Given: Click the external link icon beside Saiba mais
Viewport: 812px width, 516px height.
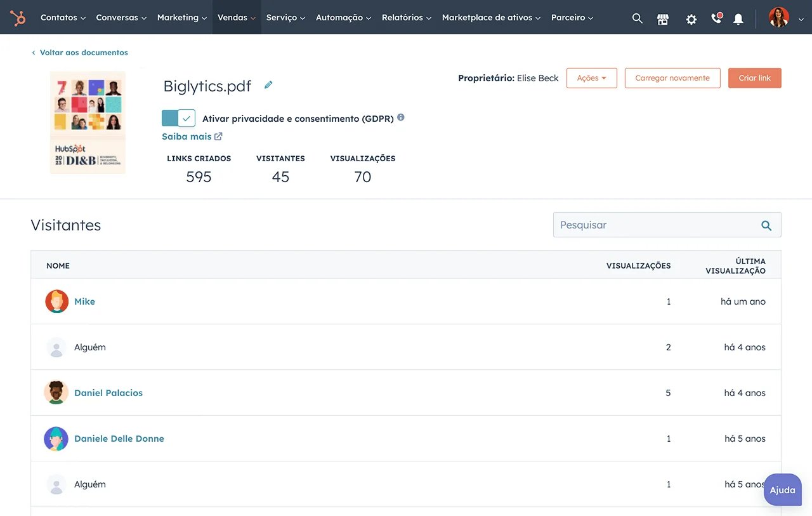Looking at the screenshot, I should pyautogui.click(x=218, y=136).
